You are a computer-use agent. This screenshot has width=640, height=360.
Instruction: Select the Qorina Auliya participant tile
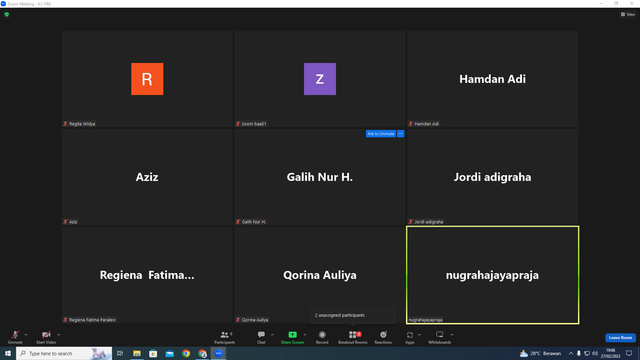pos(320,275)
